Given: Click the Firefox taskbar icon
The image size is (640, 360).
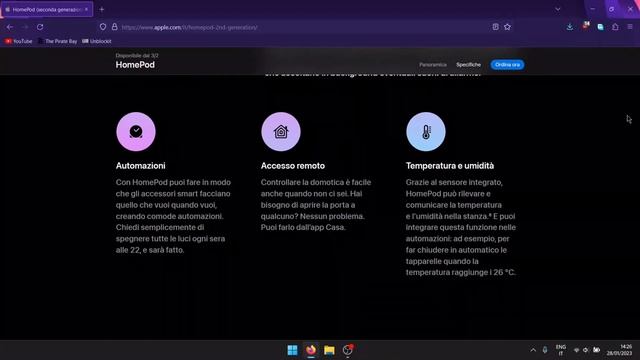Looking at the screenshot, I should [311, 350].
